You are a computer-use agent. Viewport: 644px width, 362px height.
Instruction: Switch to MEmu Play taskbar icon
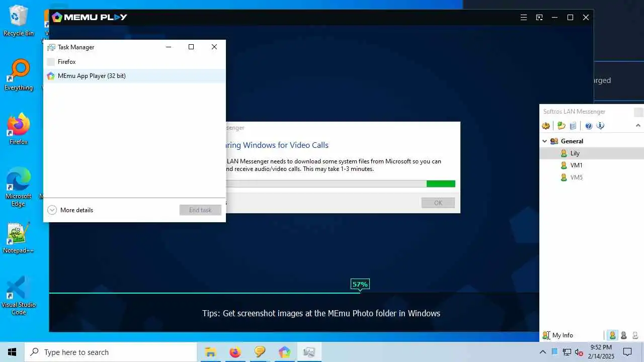pos(284,352)
